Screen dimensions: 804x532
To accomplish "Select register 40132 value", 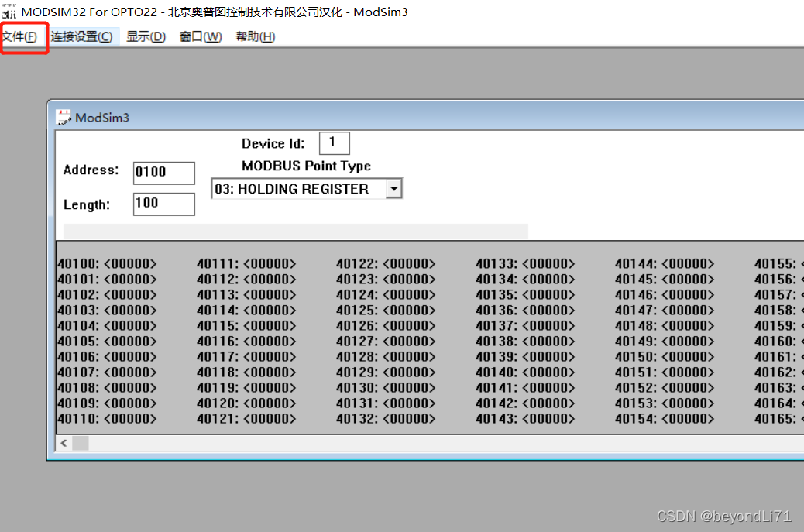I will [x=409, y=419].
